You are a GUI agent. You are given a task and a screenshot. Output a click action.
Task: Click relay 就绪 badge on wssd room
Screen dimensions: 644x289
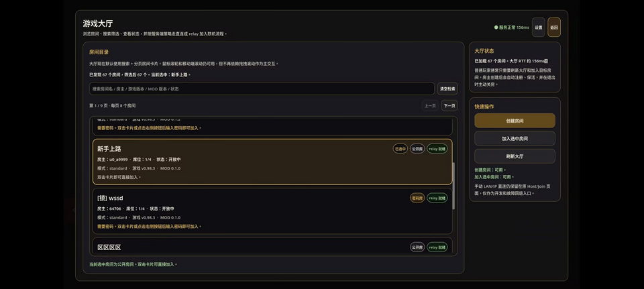(437, 198)
